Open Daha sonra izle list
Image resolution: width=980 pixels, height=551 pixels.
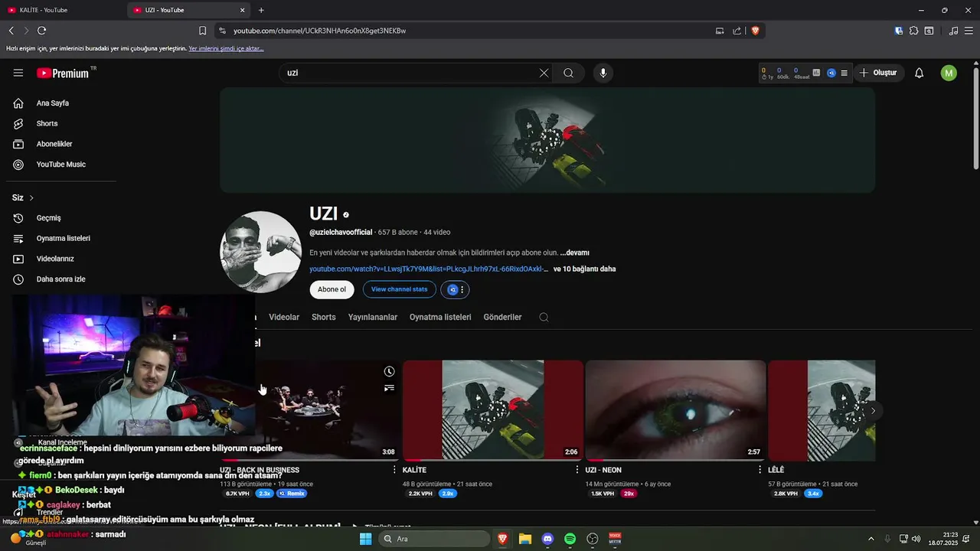[x=60, y=279]
